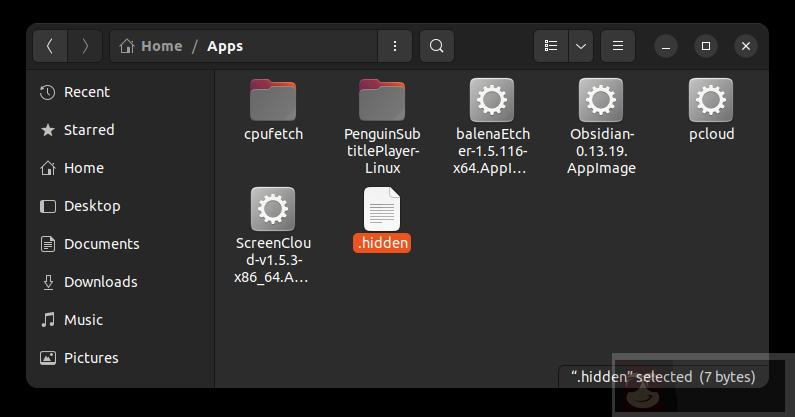Click the back navigation arrow
The image size is (795, 417).
pyautogui.click(x=51, y=46)
